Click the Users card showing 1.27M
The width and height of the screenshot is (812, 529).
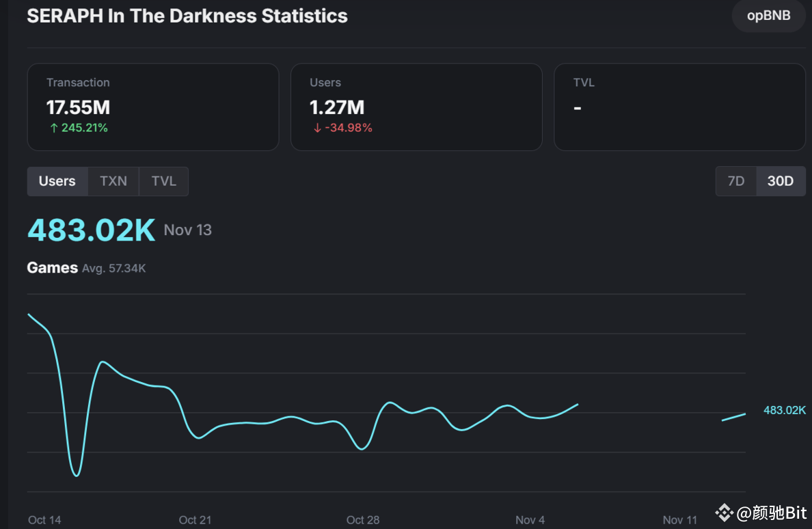click(x=416, y=107)
